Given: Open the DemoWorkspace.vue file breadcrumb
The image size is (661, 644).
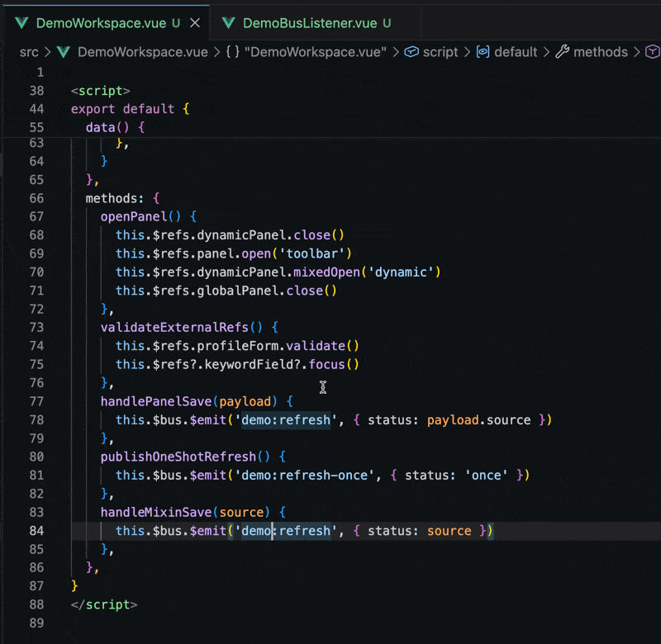Looking at the screenshot, I should 142,52.
